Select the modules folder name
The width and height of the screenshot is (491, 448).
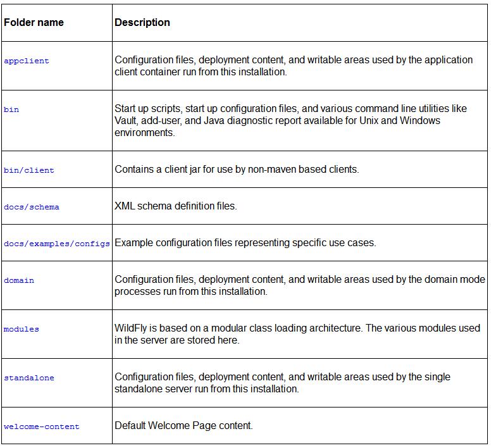pyautogui.click(x=22, y=329)
